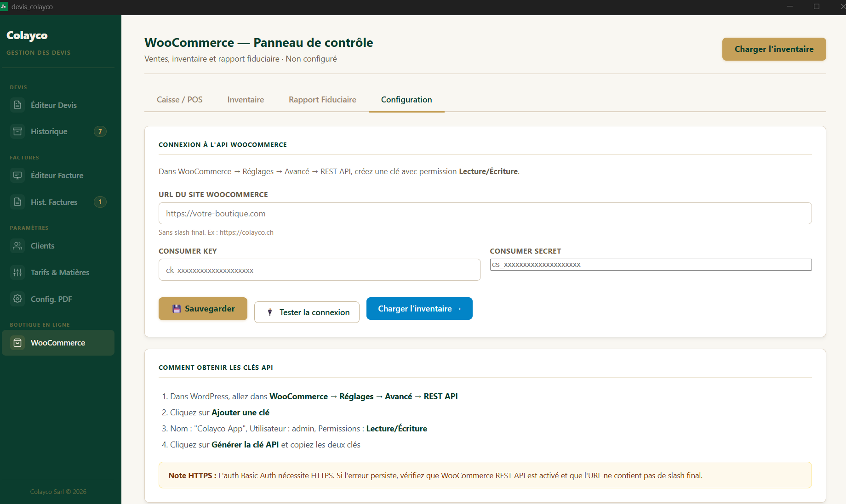Screen dimensions: 846x504
Task: Click the gold Charger l'inventaire header button
Action: click(774, 49)
